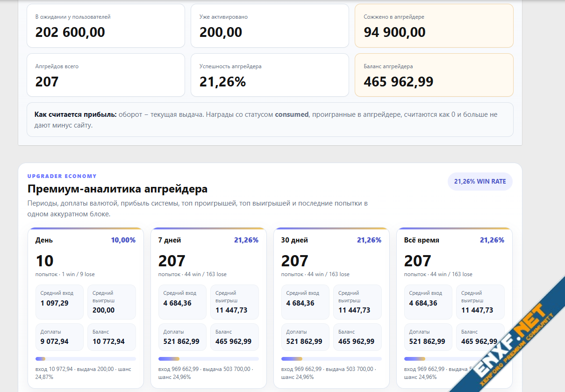Viewport: 565px width, 392px height.
Task: Click the Успешность апгрейдера card
Action: click(x=270, y=75)
